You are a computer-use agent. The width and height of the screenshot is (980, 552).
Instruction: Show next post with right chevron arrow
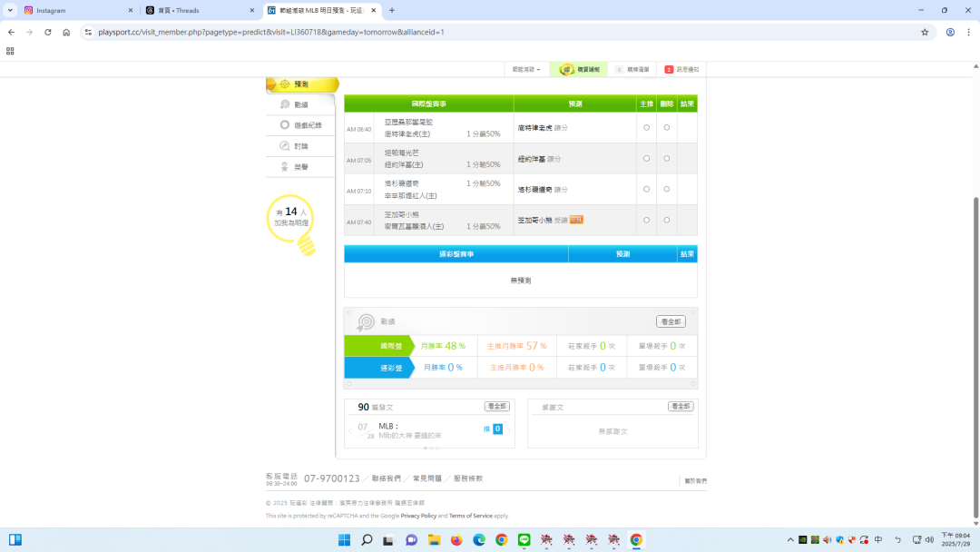[x=509, y=429]
